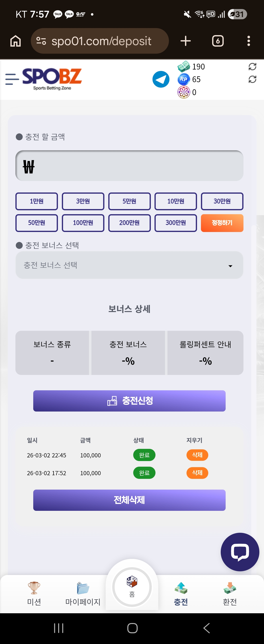Open the live chat bubble
Viewport: 264px width, 644px height.
tap(240, 552)
